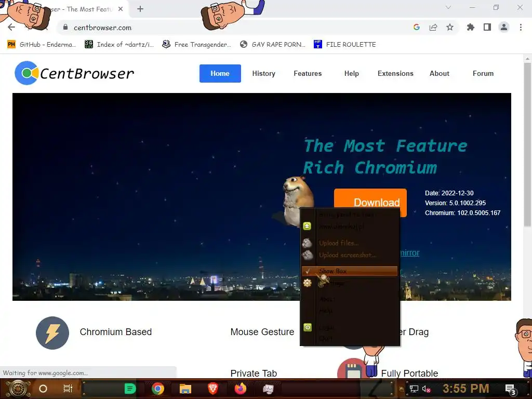532x399 pixels.
Task: Click the 3:55 PM taskbar clock
Action: (x=466, y=389)
